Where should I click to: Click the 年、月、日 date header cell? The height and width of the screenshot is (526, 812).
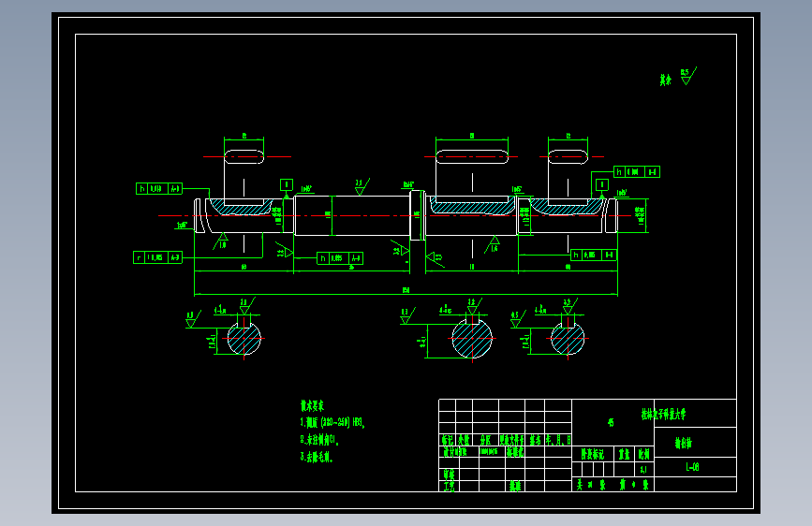point(558,440)
